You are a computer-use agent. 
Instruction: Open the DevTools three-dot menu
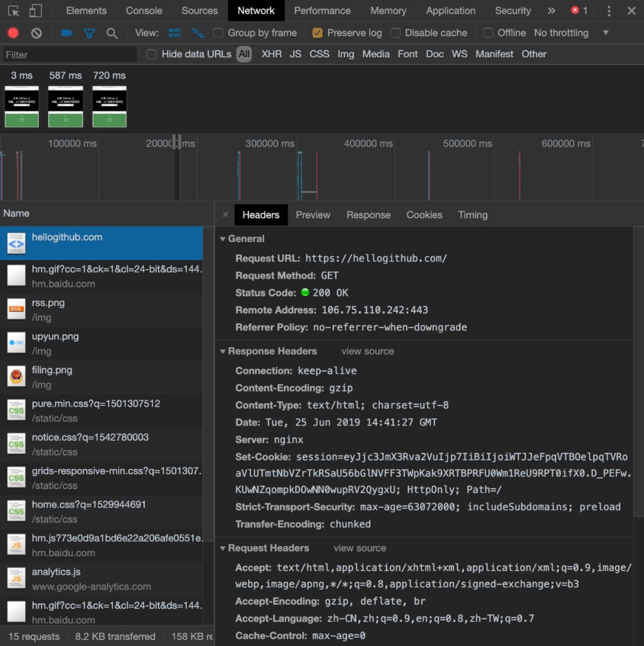609,11
